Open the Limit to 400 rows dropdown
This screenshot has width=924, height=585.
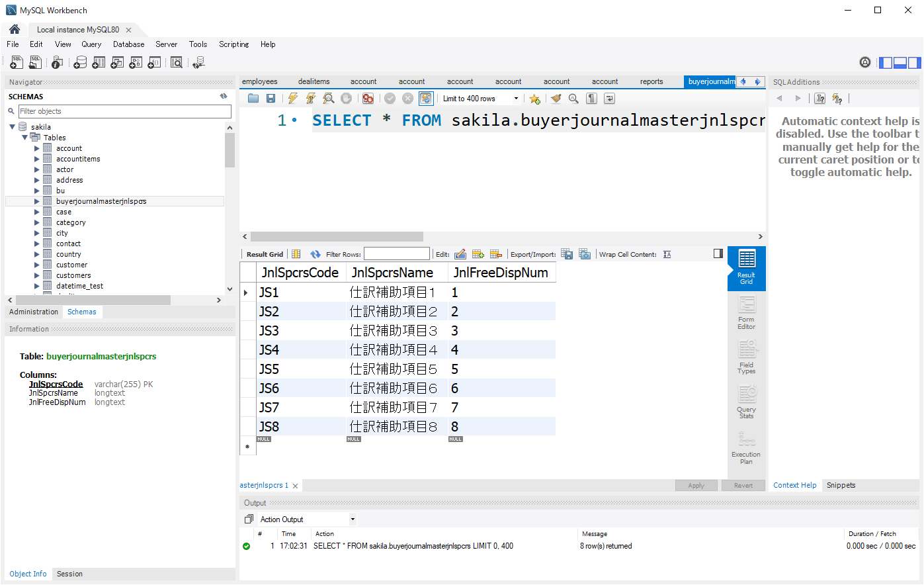pyautogui.click(x=516, y=99)
